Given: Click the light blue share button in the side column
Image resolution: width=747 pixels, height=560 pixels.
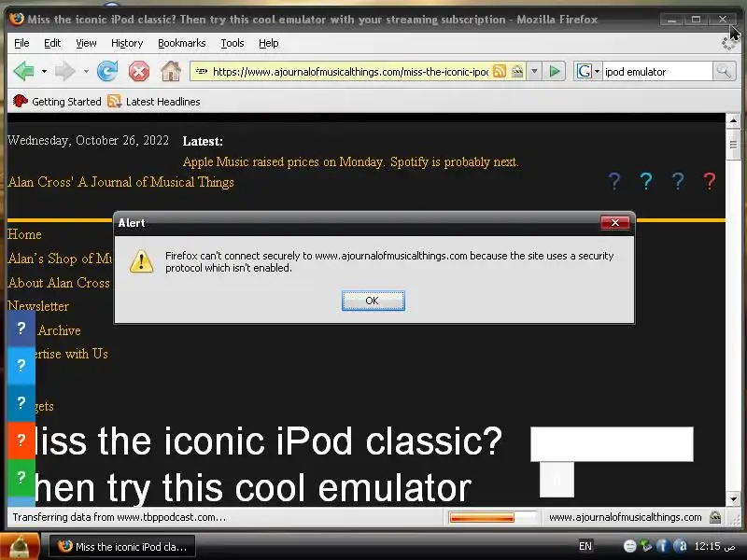Looking at the screenshot, I should (21, 366).
